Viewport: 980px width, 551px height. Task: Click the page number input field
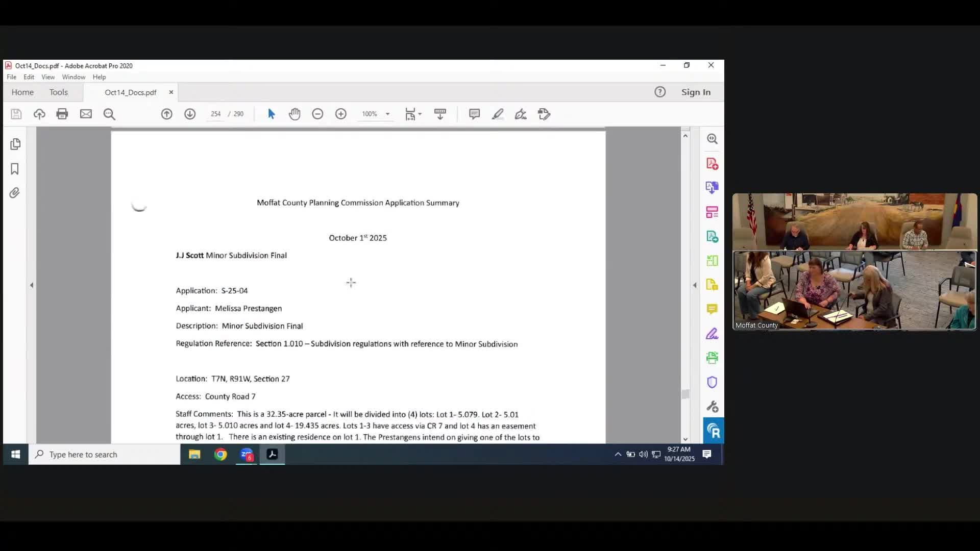216,114
